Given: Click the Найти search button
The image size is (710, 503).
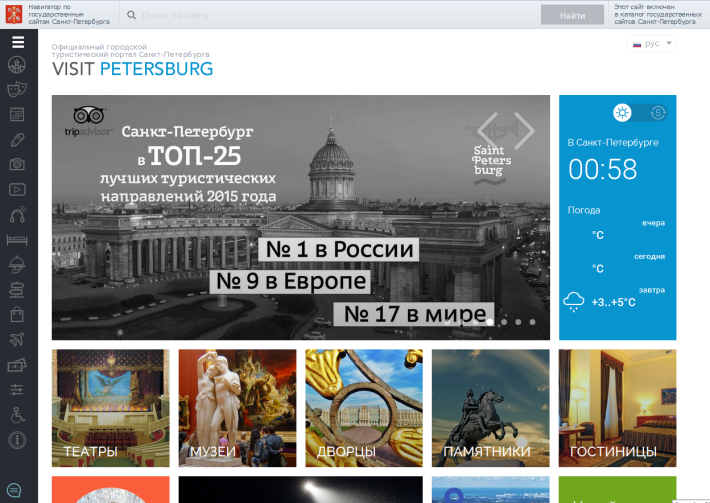Looking at the screenshot, I should [572, 15].
